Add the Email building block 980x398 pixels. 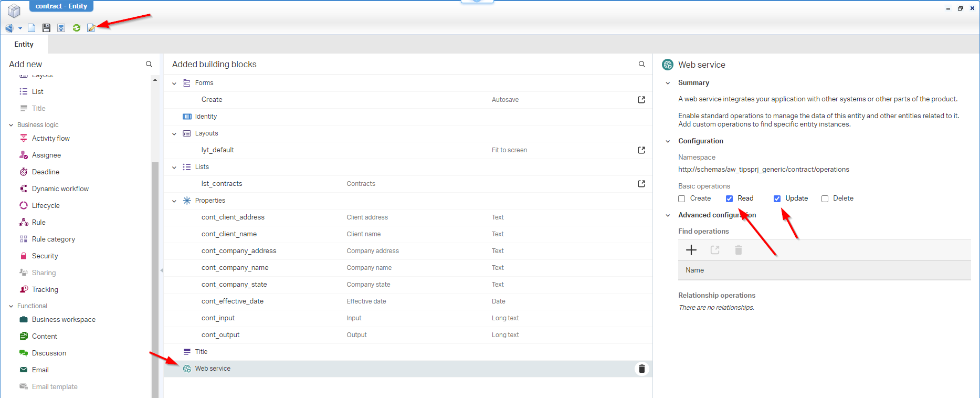[40, 370]
